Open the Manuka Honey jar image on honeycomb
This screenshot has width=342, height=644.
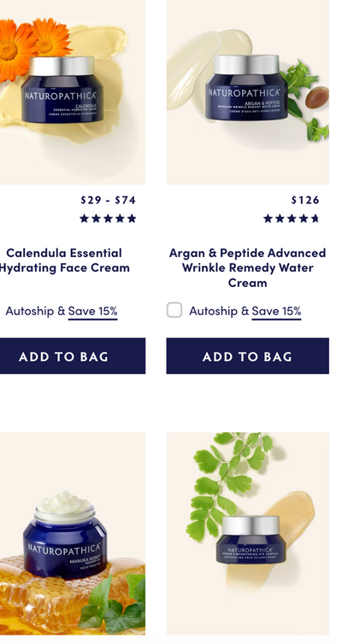click(x=73, y=534)
